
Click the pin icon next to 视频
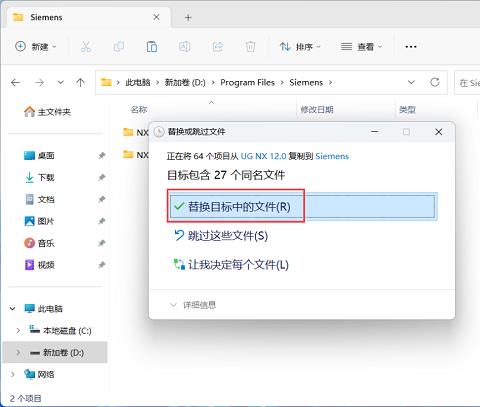click(102, 265)
